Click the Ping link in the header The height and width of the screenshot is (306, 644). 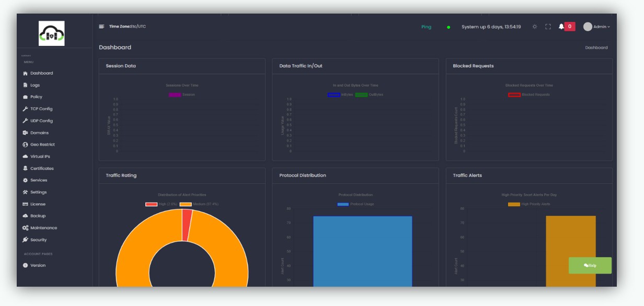tap(426, 27)
